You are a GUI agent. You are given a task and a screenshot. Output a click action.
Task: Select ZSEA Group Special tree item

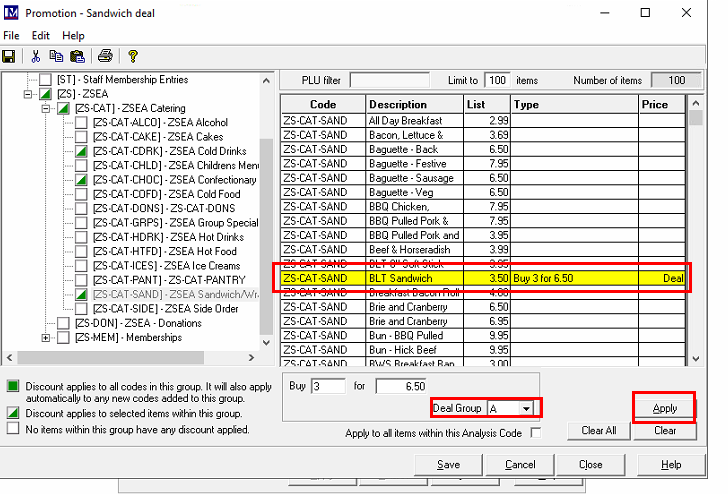point(176,223)
